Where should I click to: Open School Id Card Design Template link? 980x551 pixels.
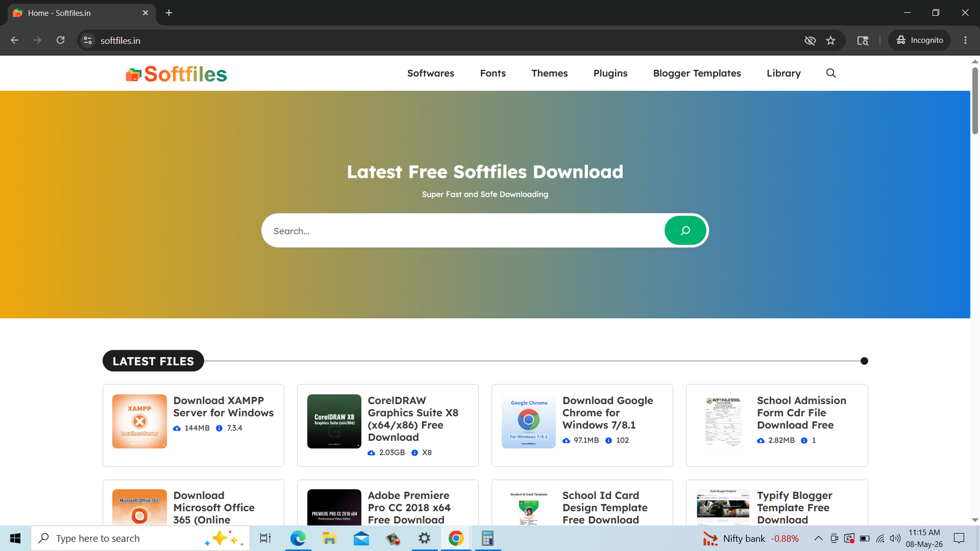pos(605,508)
